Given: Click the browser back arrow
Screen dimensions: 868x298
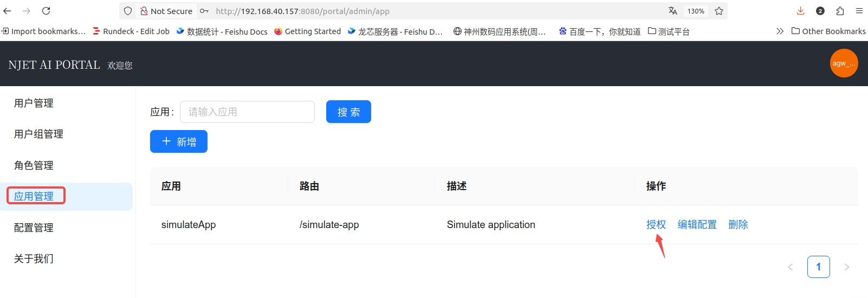Looking at the screenshot, I should tap(8, 11).
